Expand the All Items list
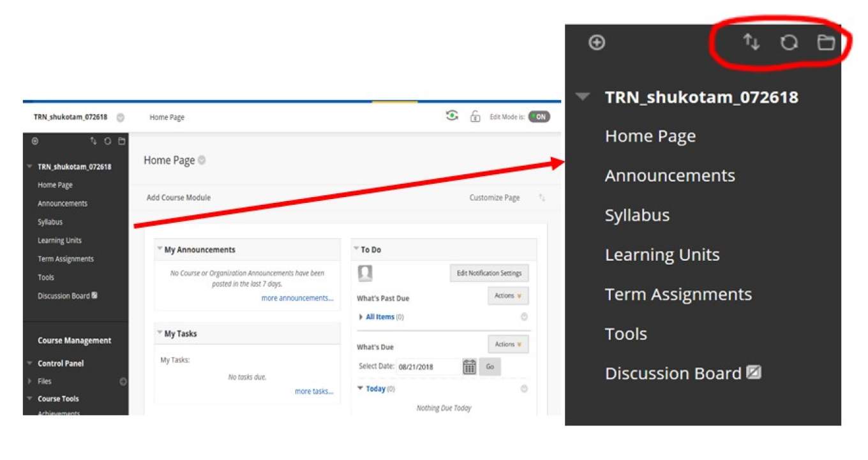This screenshot has width=868, height=460. coord(361,317)
